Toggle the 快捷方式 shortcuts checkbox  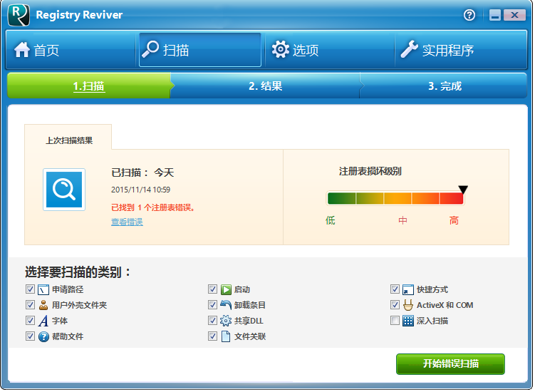coord(395,290)
